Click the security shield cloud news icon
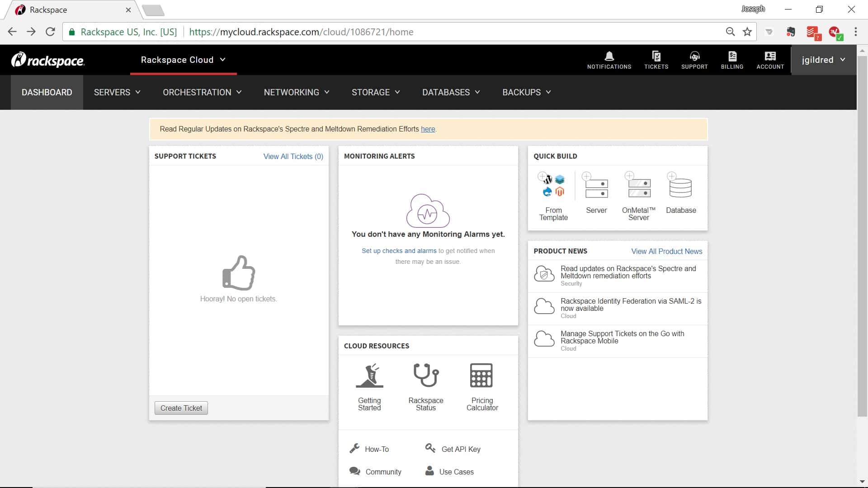 pos(544,273)
